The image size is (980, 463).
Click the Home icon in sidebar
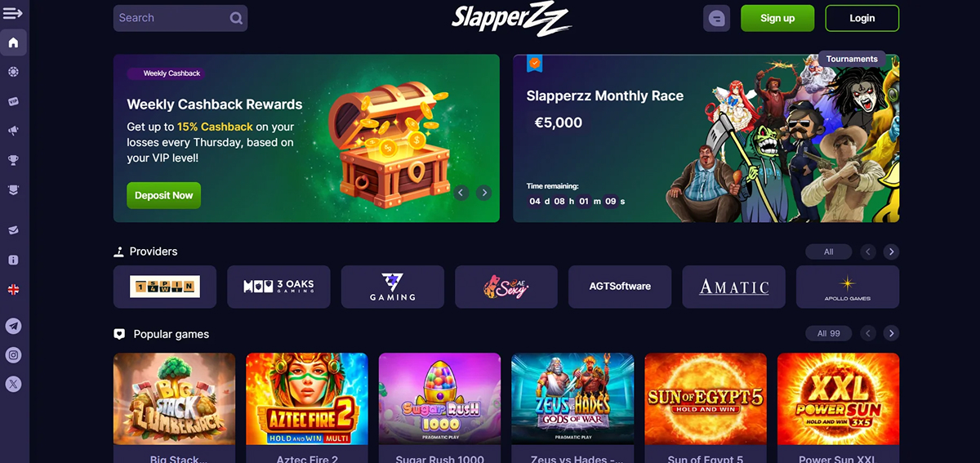click(13, 42)
